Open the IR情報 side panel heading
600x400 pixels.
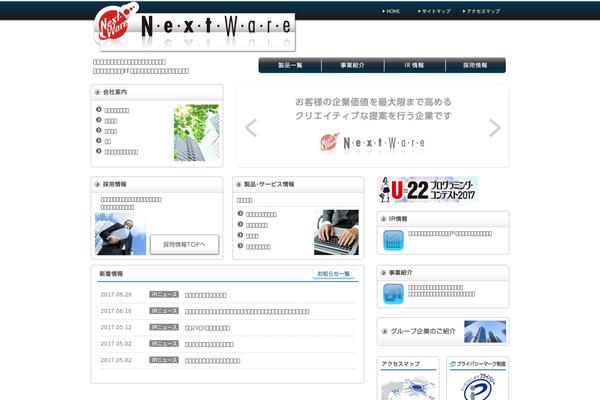398,219
